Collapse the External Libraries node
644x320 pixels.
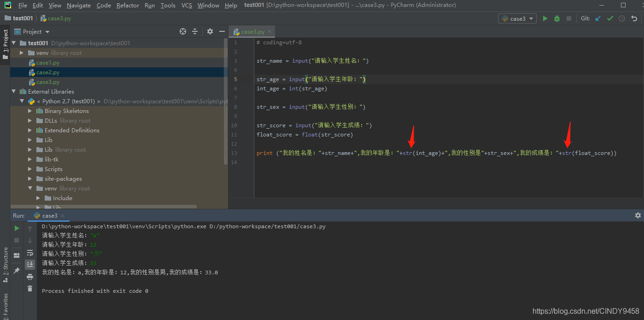[x=13, y=91]
